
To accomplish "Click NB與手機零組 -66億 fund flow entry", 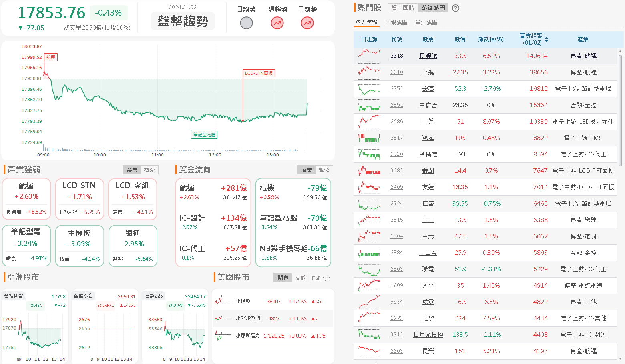I will point(293,253).
